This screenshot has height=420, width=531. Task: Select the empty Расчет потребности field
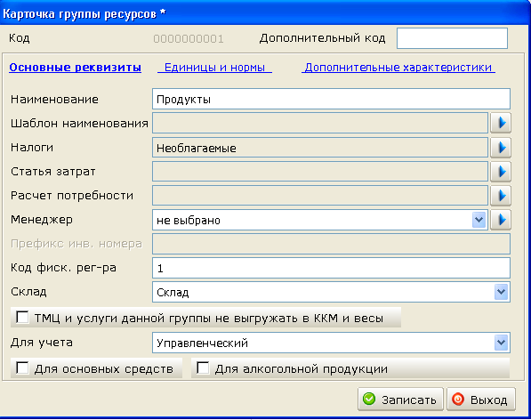tap(320, 196)
